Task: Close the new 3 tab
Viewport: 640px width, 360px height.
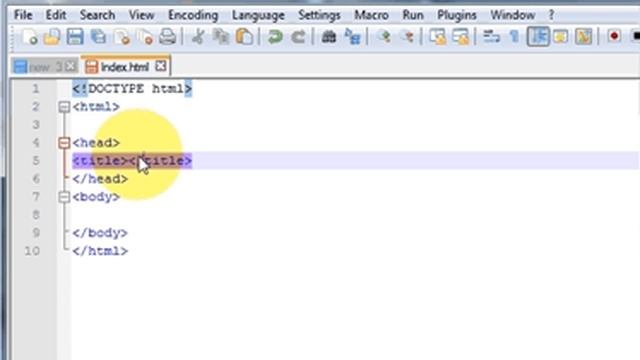Action: 71,66
